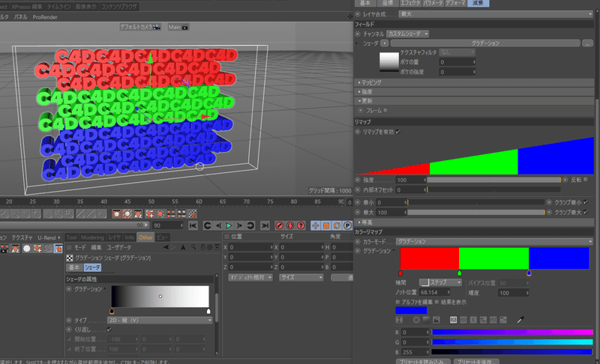Click up arrow in attribute manager
Viewport: 600px width, 364px height.
point(183,247)
